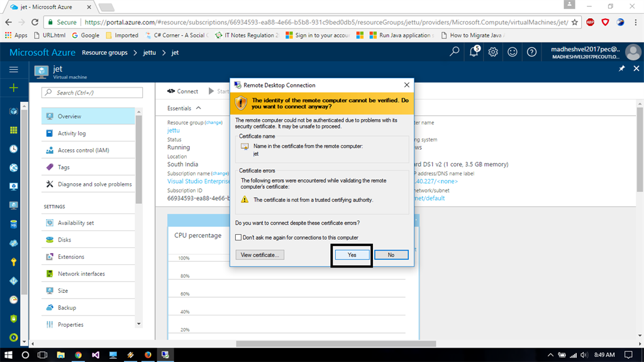
Task: Show hidden tray icons chevron
Action: click(550, 354)
